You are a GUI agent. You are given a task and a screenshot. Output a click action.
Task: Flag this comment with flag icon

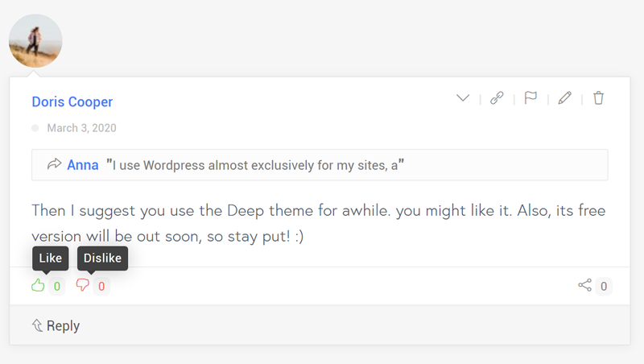click(530, 97)
